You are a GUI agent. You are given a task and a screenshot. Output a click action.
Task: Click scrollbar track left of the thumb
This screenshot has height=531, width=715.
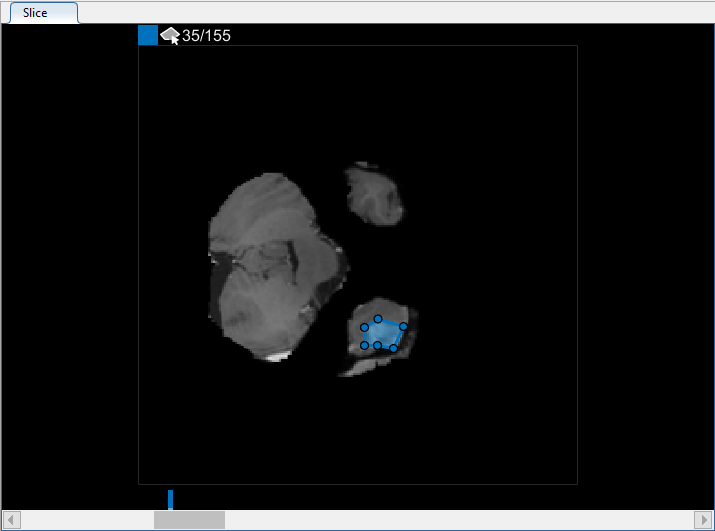87,520
